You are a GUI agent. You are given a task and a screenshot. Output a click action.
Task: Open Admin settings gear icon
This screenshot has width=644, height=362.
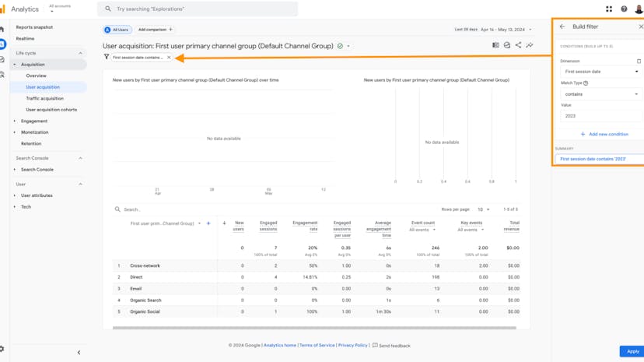(x=2, y=349)
